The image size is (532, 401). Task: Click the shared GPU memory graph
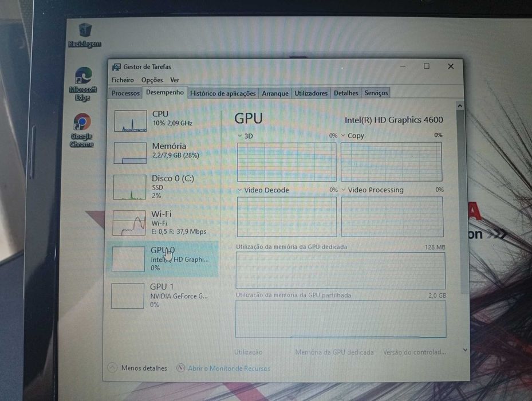point(341,319)
